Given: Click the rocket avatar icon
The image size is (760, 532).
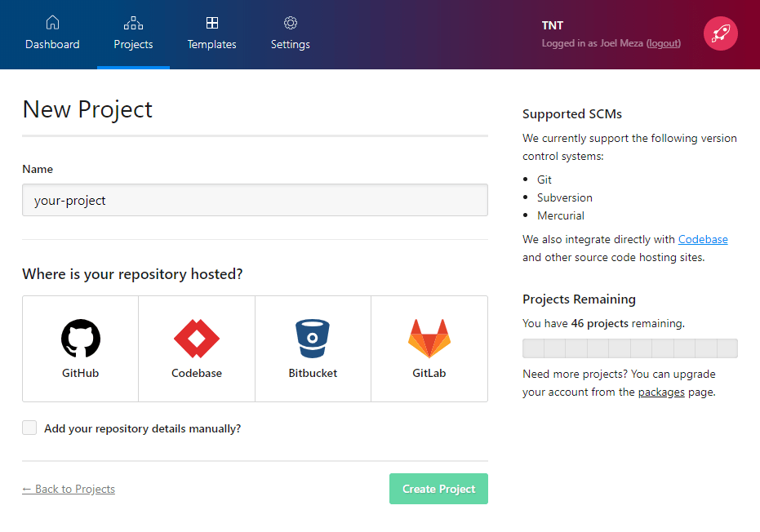Looking at the screenshot, I should pos(721,33).
